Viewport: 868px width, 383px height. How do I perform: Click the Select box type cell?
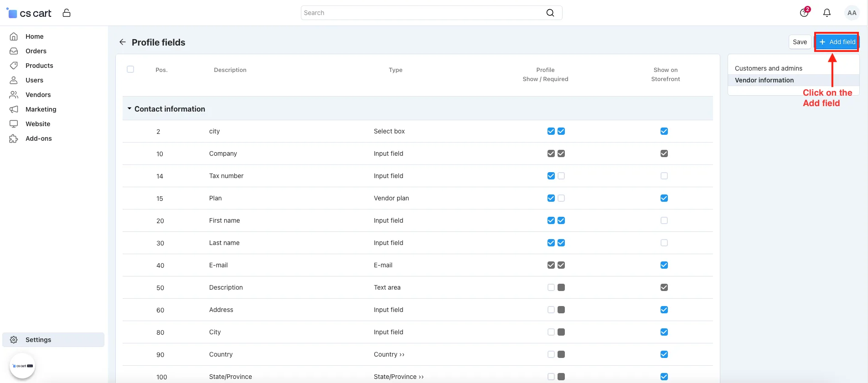pos(389,131)
